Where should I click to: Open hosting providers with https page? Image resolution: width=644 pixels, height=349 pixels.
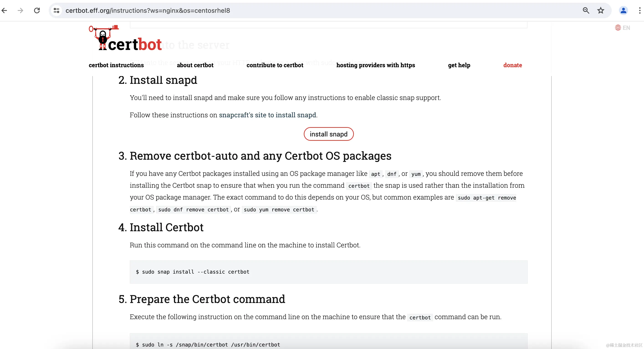(x=376, y=65)
